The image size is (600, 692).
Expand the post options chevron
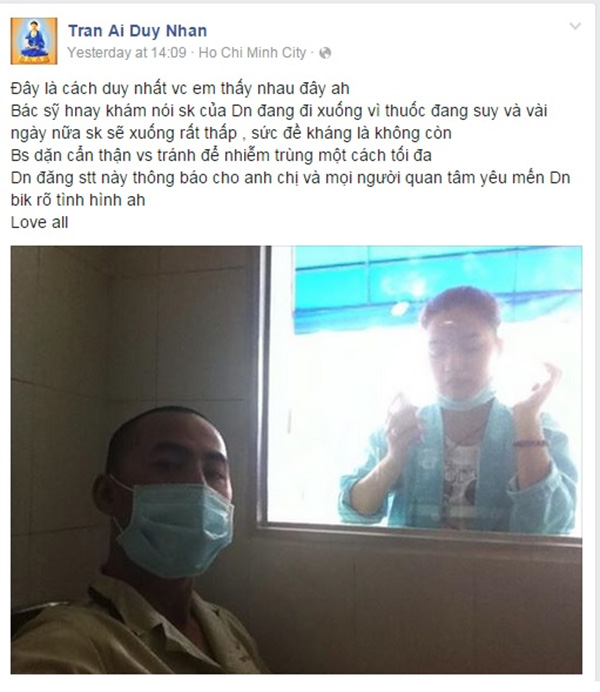tap(575, 26)
